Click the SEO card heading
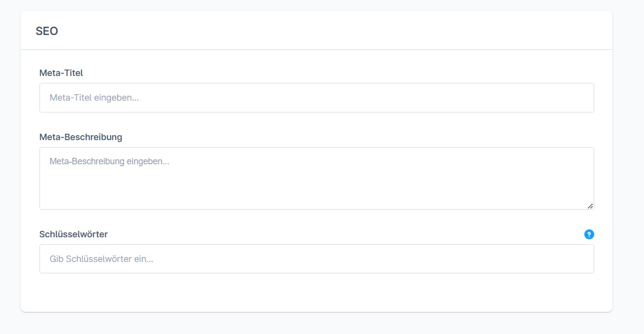This screenshot has height=334, width=644. click(47, 31)
